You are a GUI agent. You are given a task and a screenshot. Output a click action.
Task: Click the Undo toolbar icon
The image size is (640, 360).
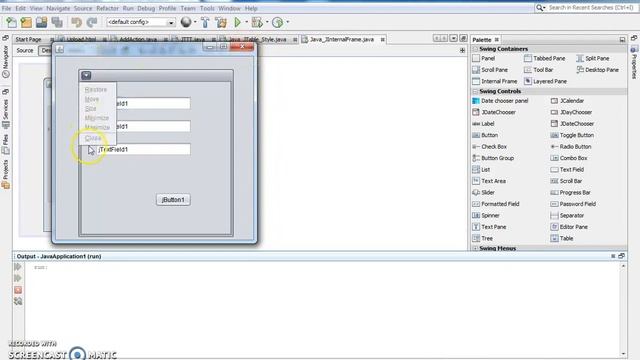[76, 22]
